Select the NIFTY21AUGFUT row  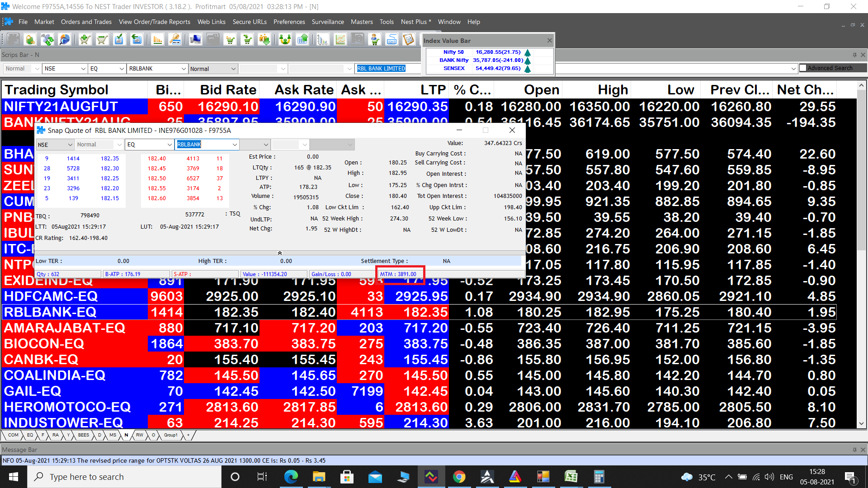coord(420,107)
